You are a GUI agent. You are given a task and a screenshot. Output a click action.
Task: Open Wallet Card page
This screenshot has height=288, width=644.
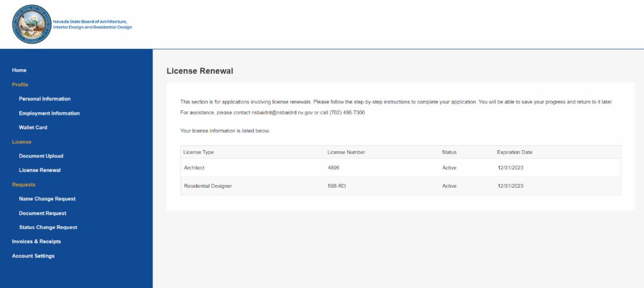point(33,128)
